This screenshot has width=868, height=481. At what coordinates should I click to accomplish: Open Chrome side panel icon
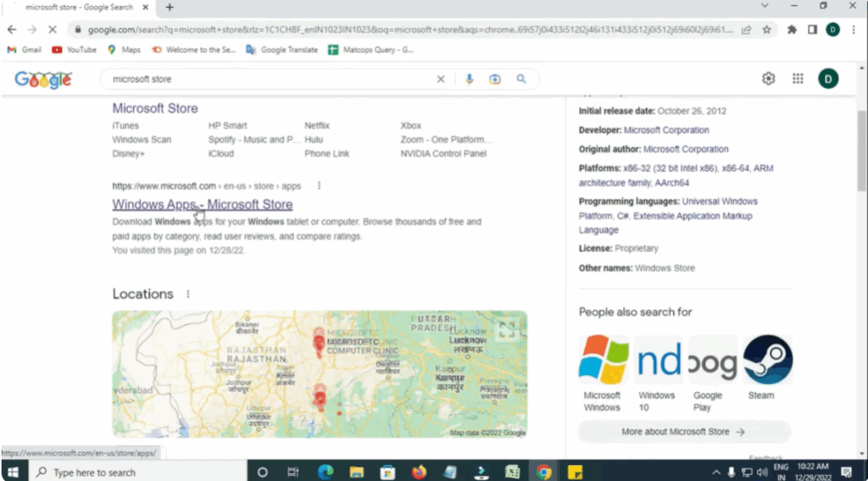coord(812,30)
